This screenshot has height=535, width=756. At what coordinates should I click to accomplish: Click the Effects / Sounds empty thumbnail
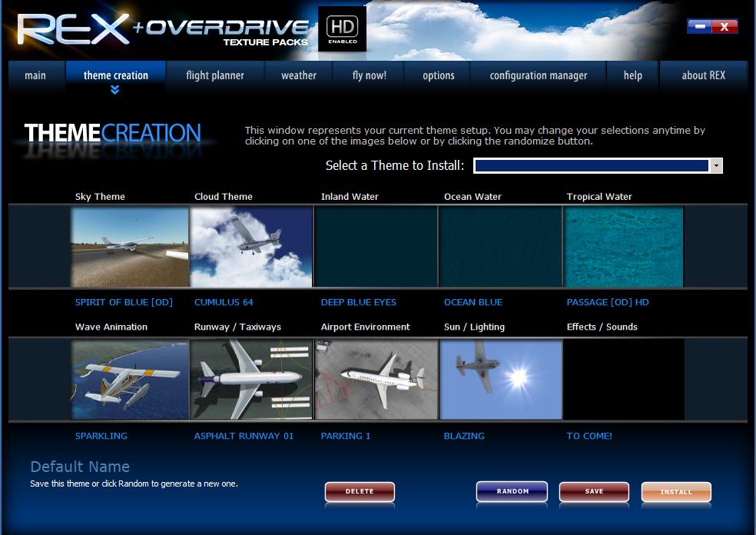pyautogui.click(x=624, y=380)
